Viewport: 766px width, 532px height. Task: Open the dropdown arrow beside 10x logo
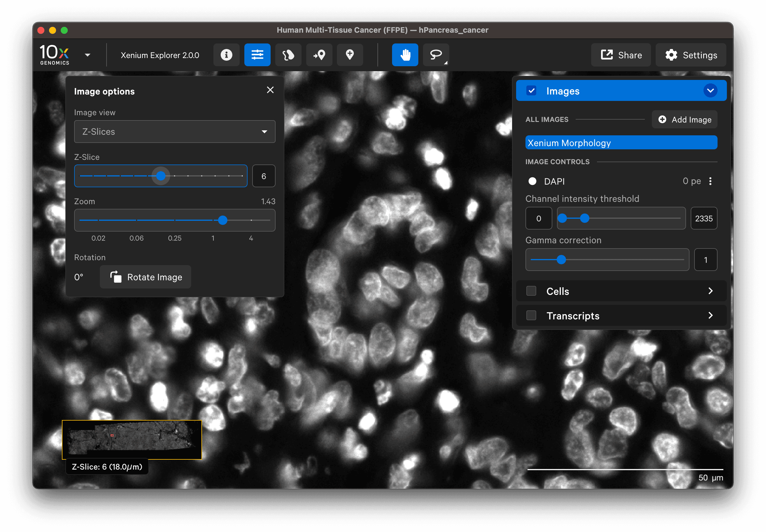pyautogui.click(x=87, y=55)
